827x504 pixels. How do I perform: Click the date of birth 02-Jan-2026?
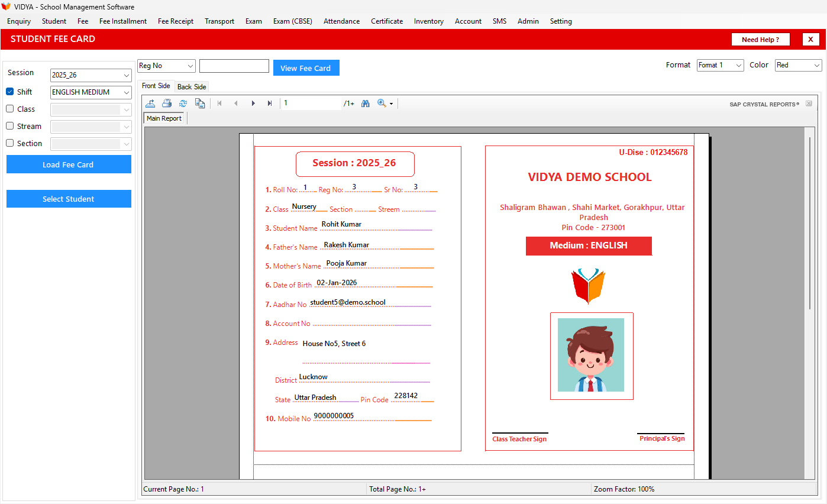(337, 283)
